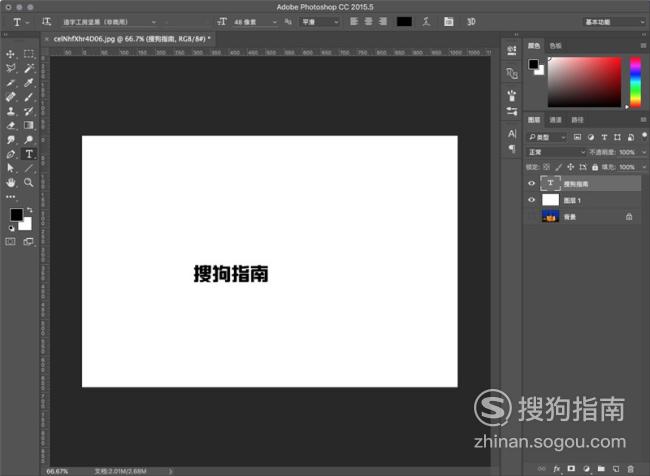
Task: Toggle Quick Mask mode
Action: click(x=11, y=241)
